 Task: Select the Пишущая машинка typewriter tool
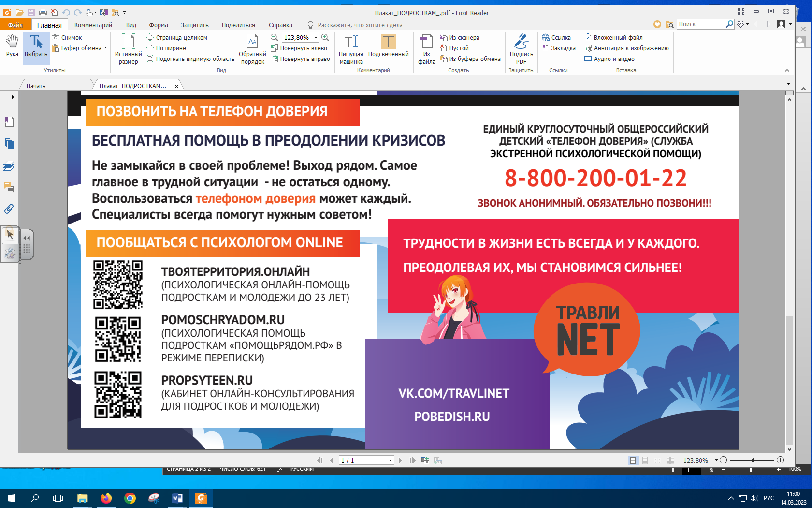point(351,49)
